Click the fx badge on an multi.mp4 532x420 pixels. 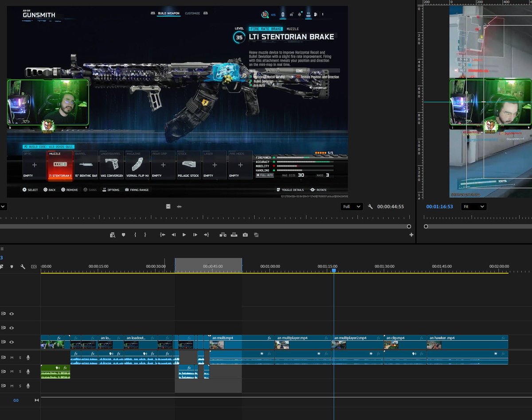269,338
